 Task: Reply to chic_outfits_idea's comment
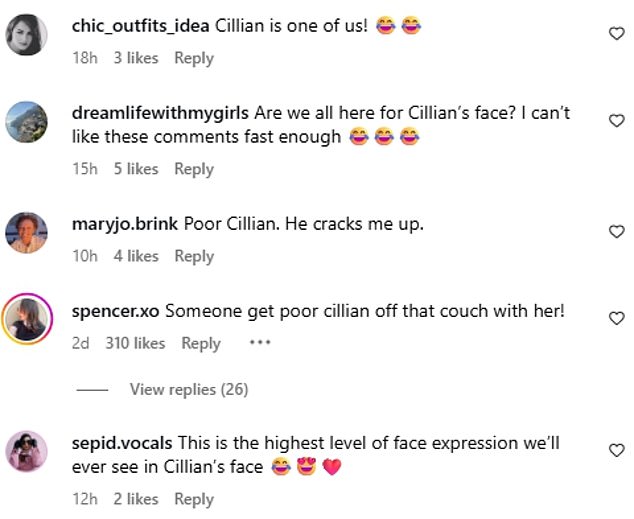194,58
